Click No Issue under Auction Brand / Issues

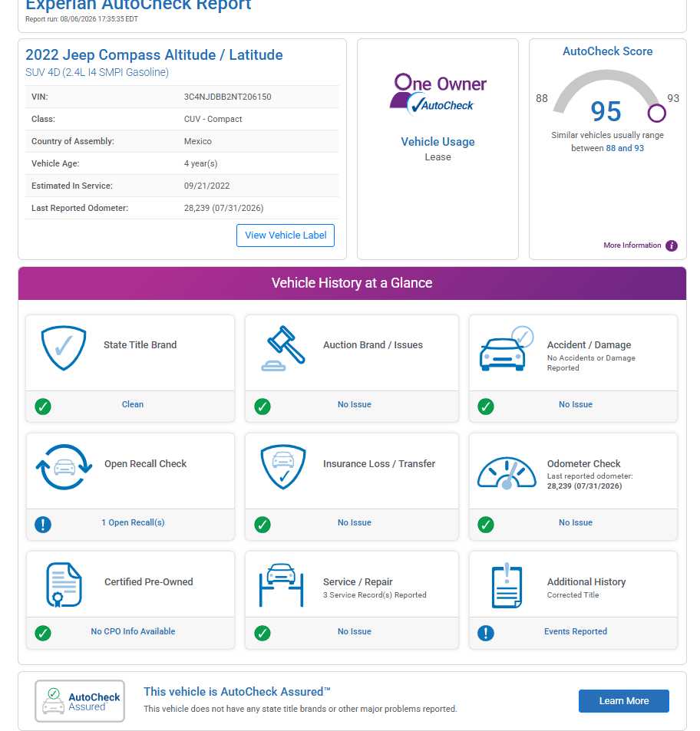(355, 404)
